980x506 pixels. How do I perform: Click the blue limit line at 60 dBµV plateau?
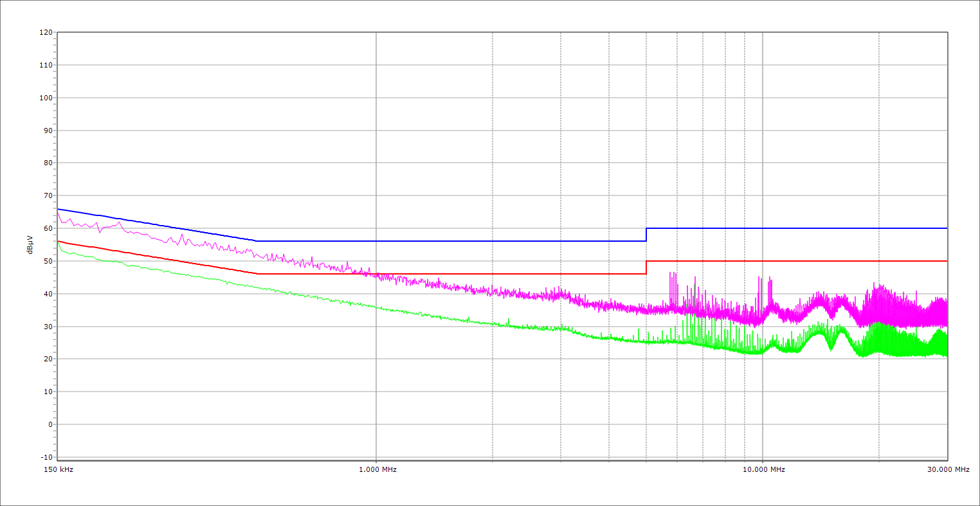coord(797,228)
